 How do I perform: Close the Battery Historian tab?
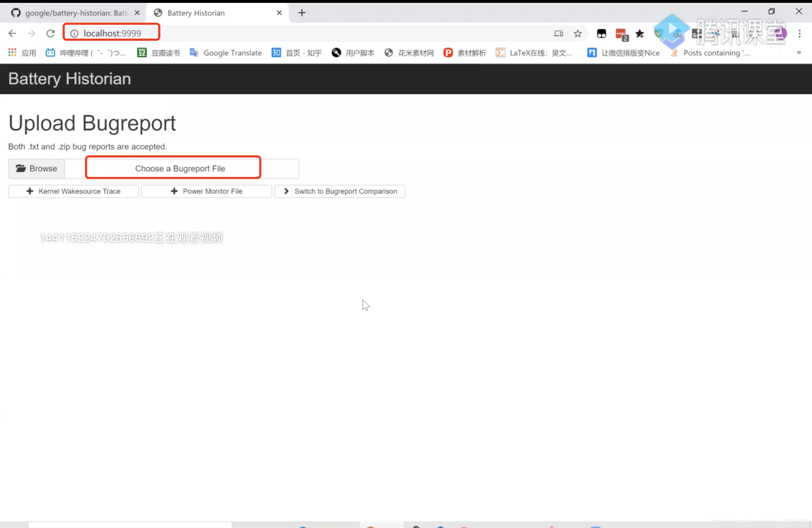(279, 13)
